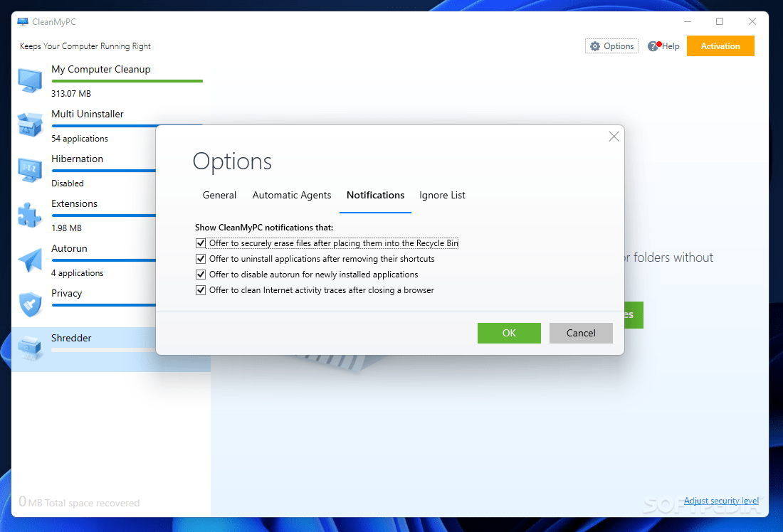
Task: Click the 54 applications text
Action: (80, 139)
